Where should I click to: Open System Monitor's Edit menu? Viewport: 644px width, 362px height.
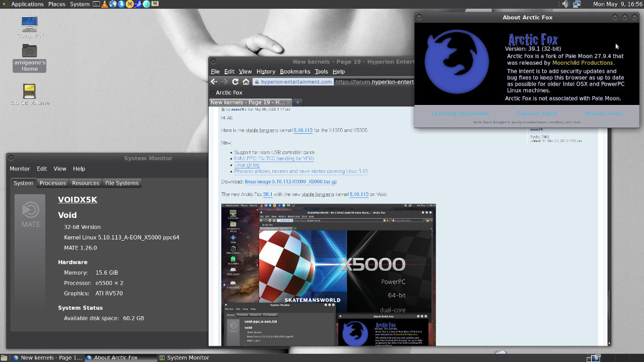click(42, 168)
